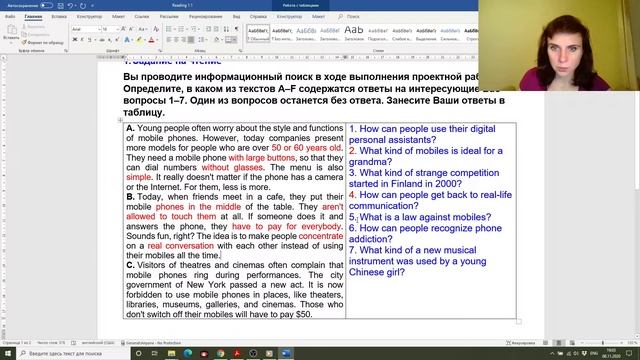Screen dimensions: 640x360
Task: Open the Рассылки ribbon tab
Action: point(169,17)
